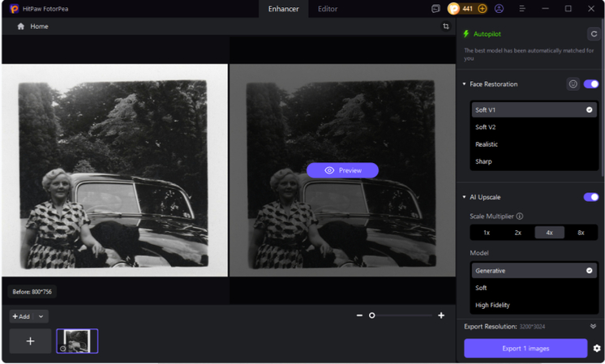Choose 4x scale multiplier
This screenshot has width=605, height=364.
click(x=549, y=233)
